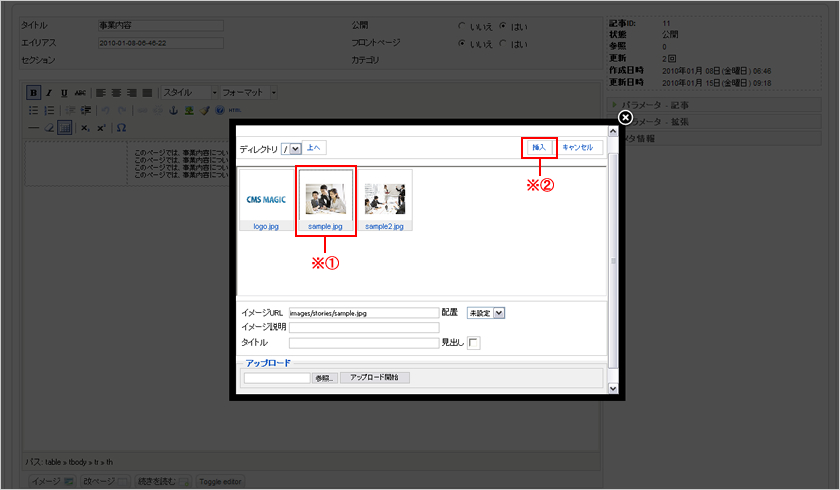Click the unlink broken chain icon
840x490 pixels.
(x=158, y=110)
